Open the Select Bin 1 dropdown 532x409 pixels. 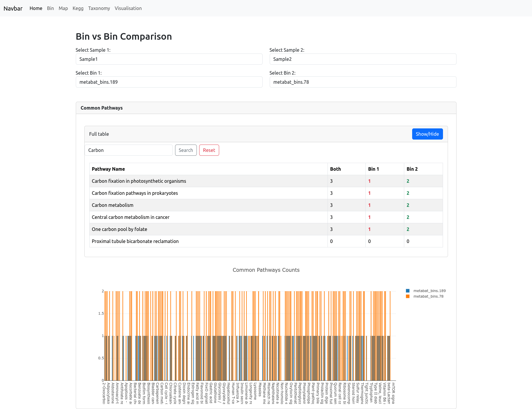tap(169, 82)
